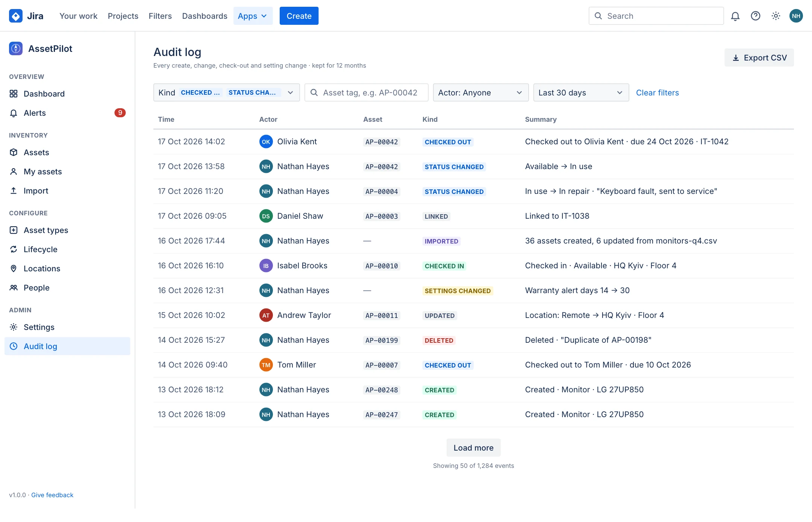
Task: Click the AssetPilot compass logo
Action: point(16,48)
